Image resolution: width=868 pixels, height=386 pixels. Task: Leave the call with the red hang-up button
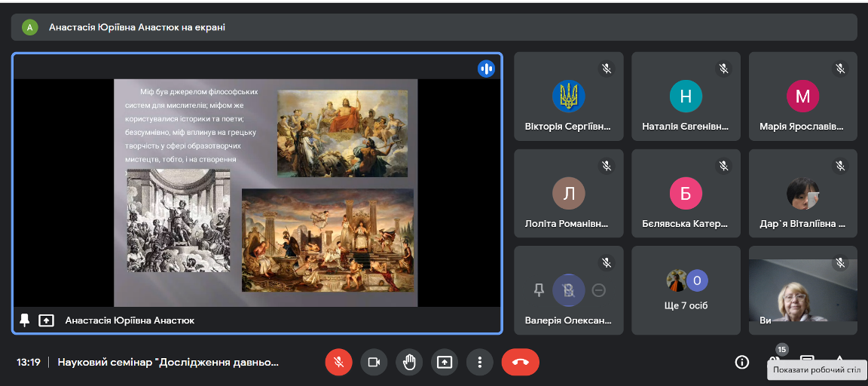pyautogui.click(x=520, y=362)
